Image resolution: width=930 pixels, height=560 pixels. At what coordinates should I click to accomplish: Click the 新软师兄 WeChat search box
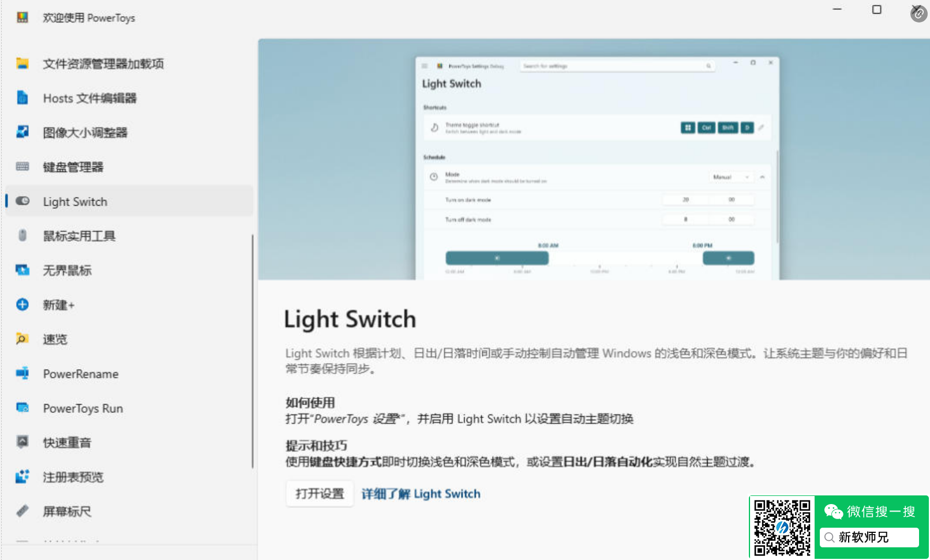[x=869, y=538]
